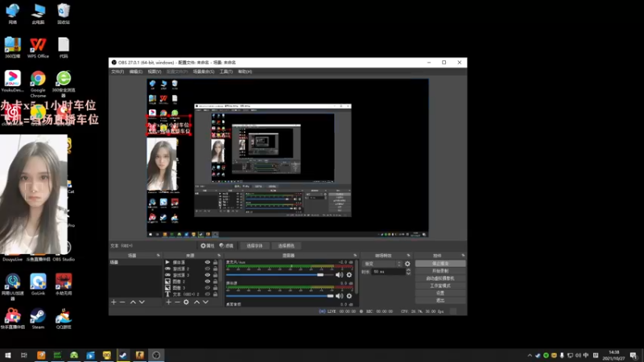
Task: Open audio settings gear for 媒体源 mixer
Action: coord(349,295)
